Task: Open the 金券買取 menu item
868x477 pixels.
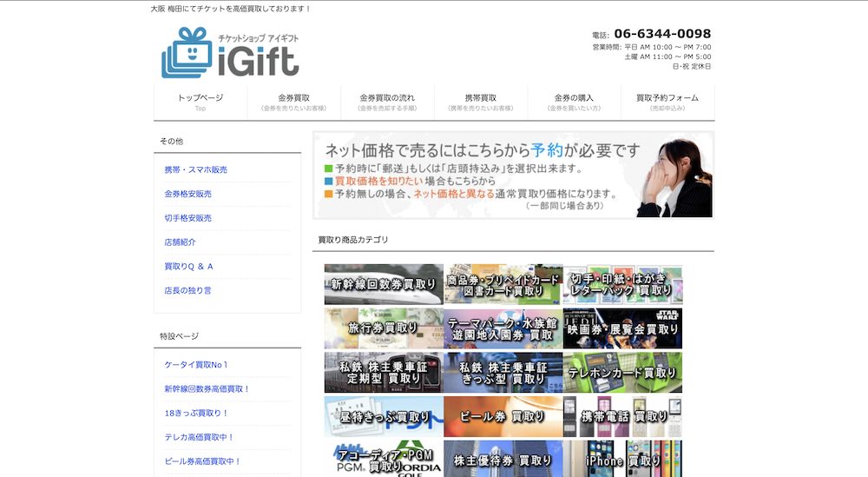Action: tap(294, 103)
